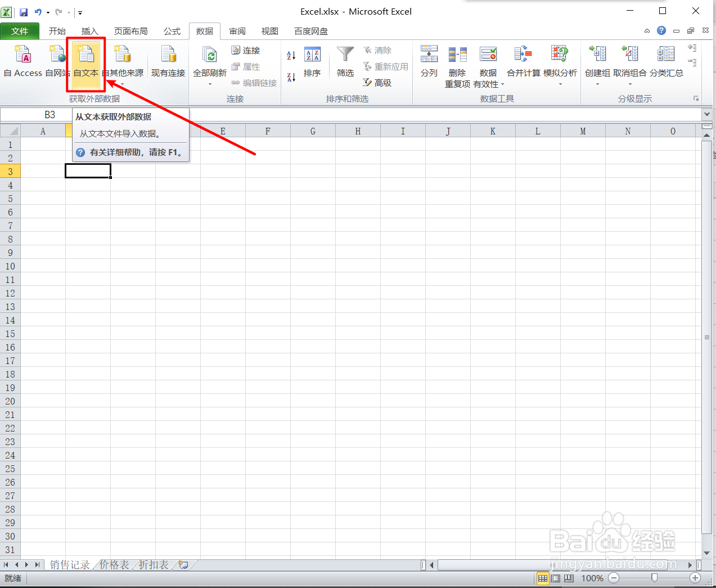
Task: Move the zoom slider handle
Action: (654, 578)
